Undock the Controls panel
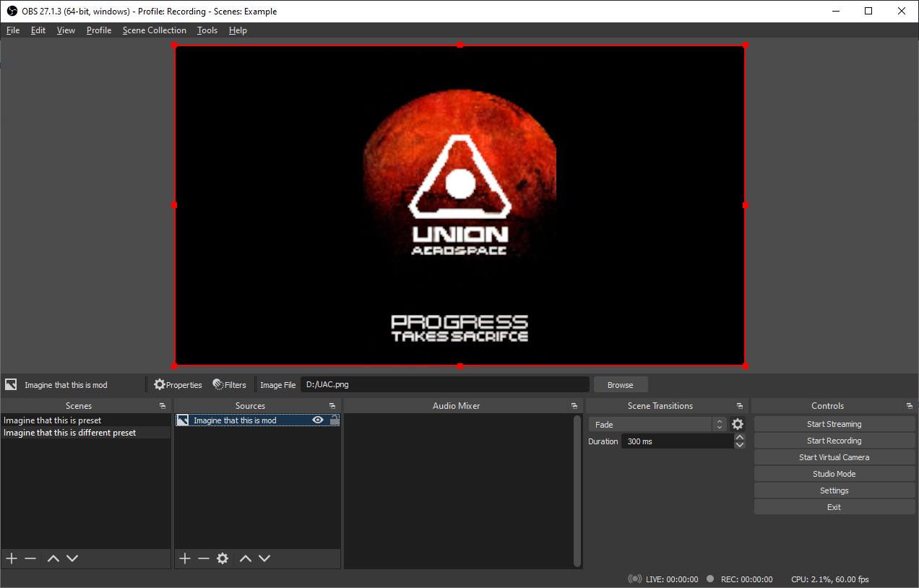Screen dimensions: 919x588 pos(910,406)
